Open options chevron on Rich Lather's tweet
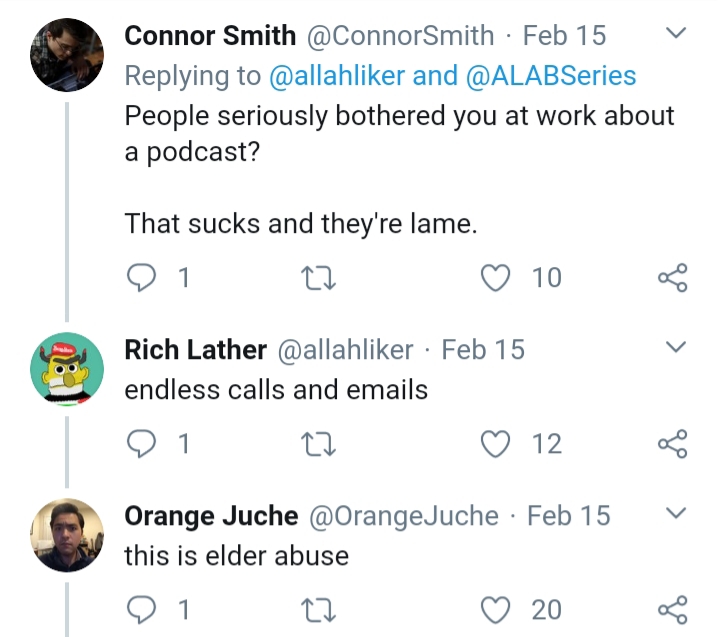This screenshot has width=720, height=637. (x=676, y=347)
